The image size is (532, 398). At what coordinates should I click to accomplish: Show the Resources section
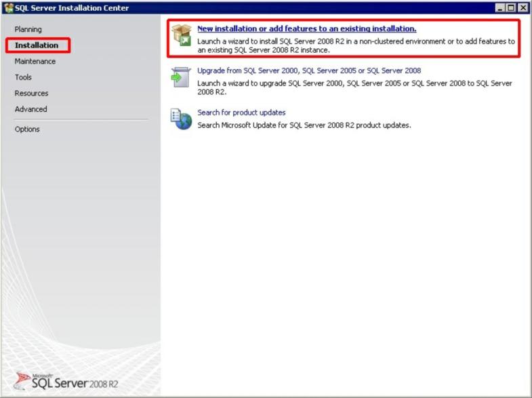point(31,94)
